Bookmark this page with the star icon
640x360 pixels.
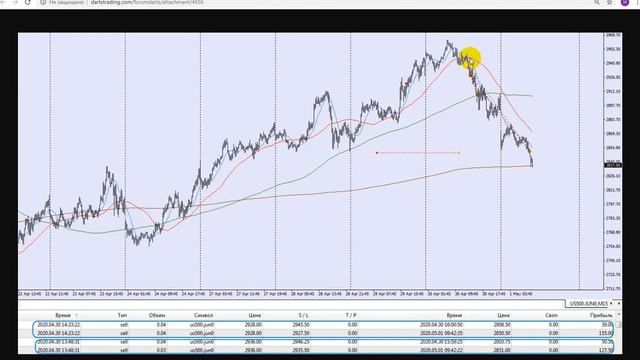[609, 2]
